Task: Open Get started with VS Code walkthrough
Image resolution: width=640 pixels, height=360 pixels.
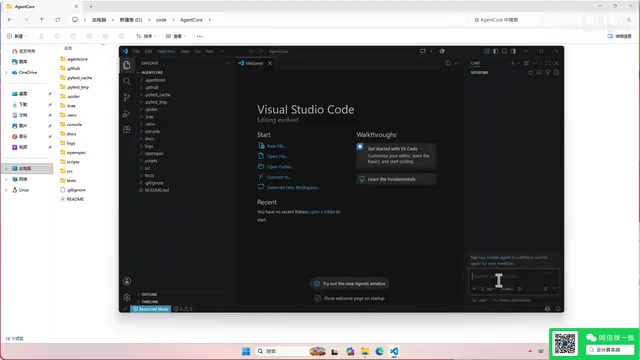Action: coord(396,155)
